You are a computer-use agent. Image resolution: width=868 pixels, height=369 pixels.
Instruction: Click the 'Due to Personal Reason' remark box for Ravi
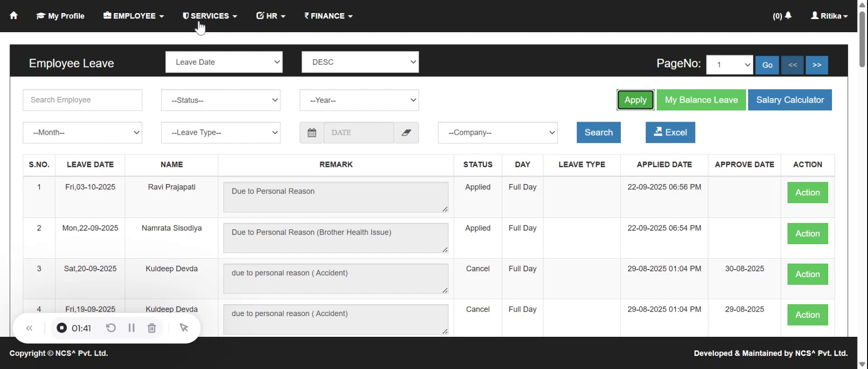coord(335,197)
